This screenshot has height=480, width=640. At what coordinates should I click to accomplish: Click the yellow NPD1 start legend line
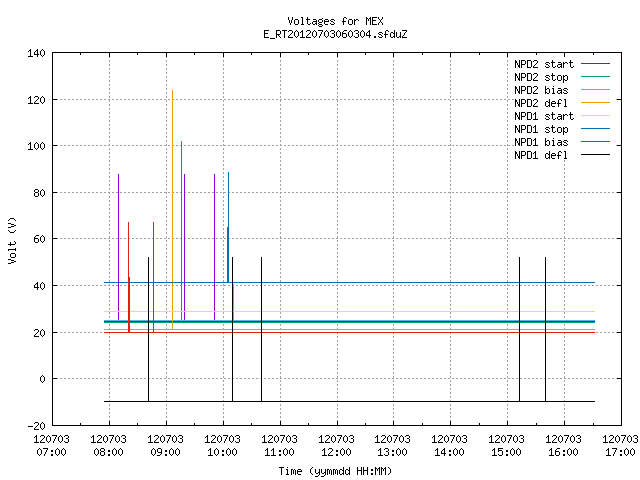tap(595, 116)
